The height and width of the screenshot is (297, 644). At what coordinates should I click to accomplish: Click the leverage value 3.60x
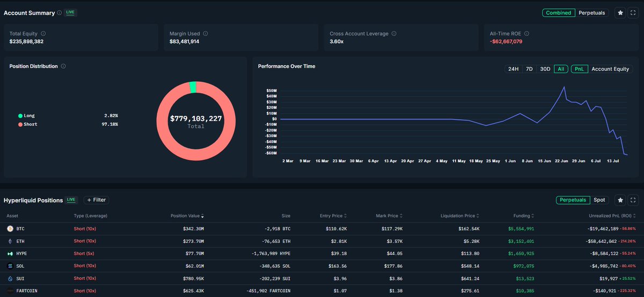337,41
